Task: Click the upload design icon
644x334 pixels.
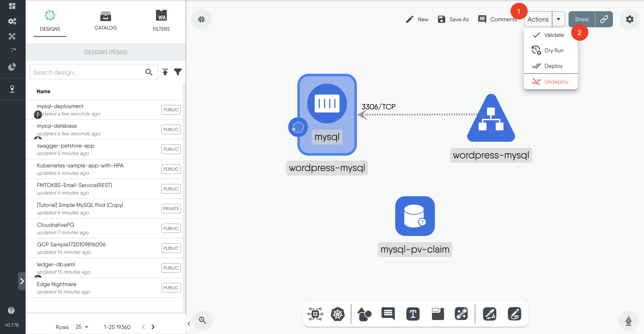Action: [165, 72]
